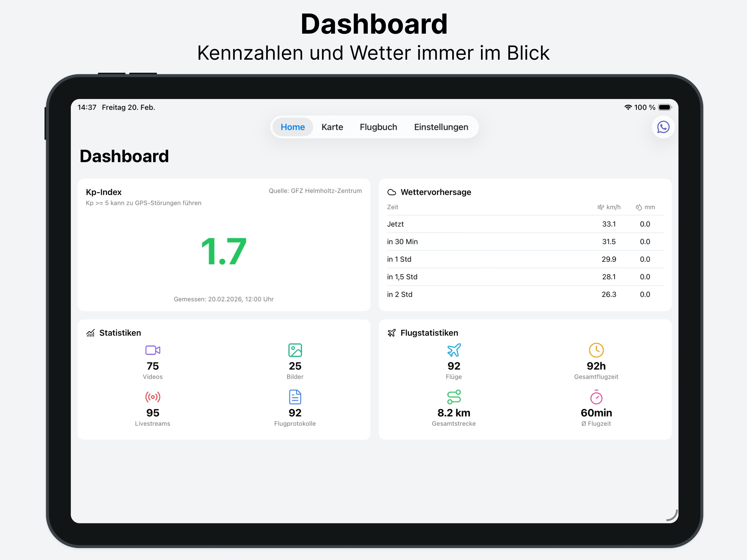Screen dimensions: 747x560
Task: Click the status bar date Freitag 20. Feb.
Action: (128, 107)
